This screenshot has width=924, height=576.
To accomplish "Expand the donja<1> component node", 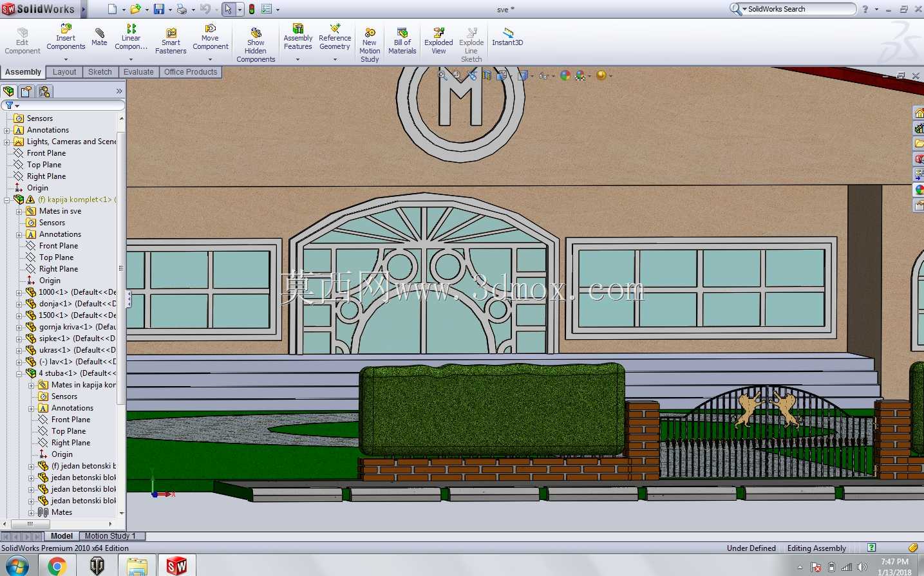I will pos(19,304).
